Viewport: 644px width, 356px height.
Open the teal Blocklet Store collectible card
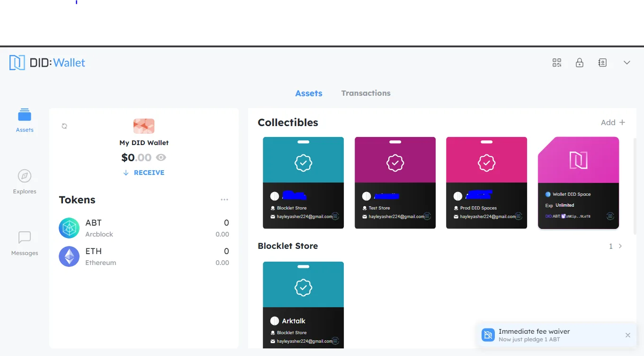click(304, 183)
